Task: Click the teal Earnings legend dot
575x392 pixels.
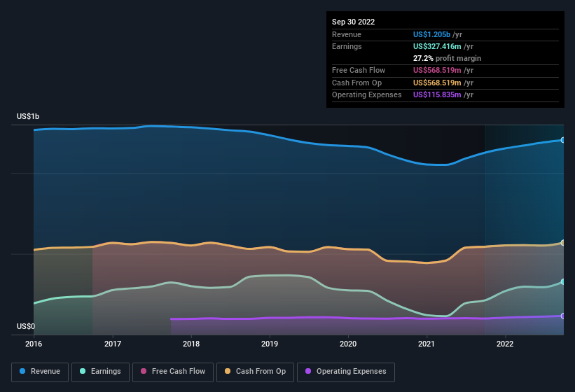Action: [x=83, y=371]
